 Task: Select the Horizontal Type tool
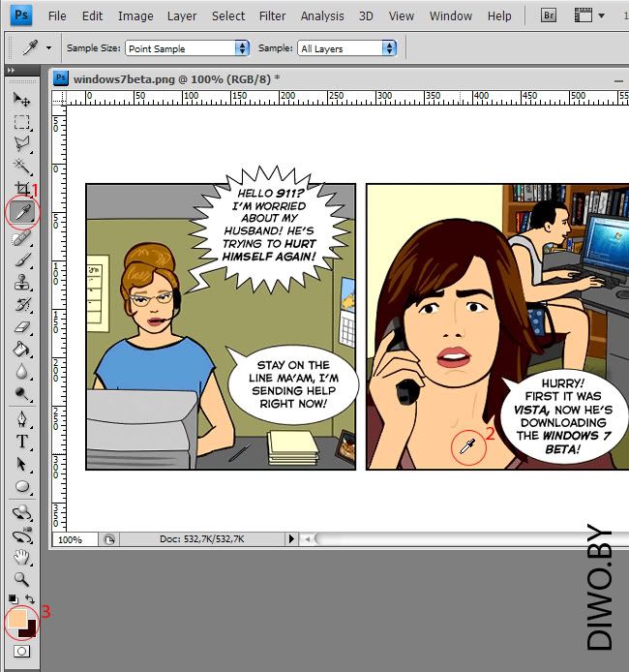(21, 442)
